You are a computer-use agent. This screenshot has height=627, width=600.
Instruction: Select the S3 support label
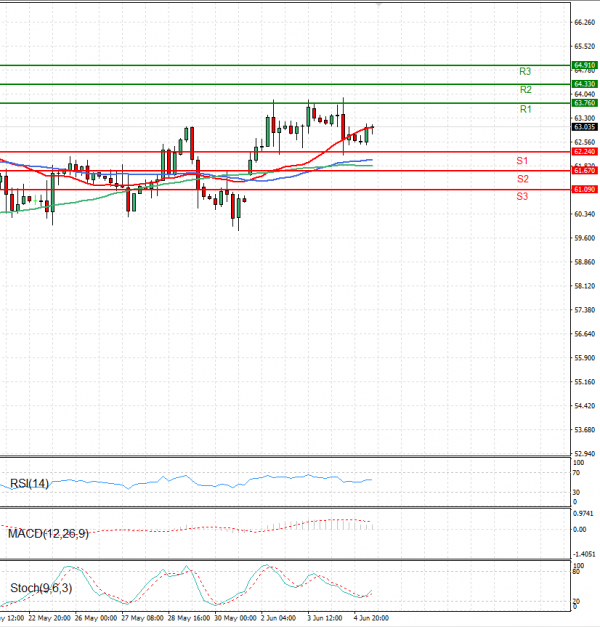click(522, 196)
